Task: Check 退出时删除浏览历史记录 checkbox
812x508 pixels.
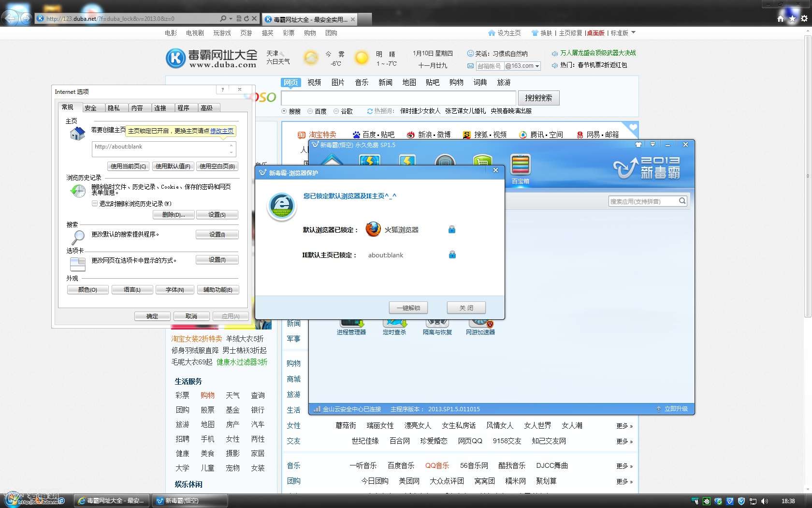Action: point(95,204)
